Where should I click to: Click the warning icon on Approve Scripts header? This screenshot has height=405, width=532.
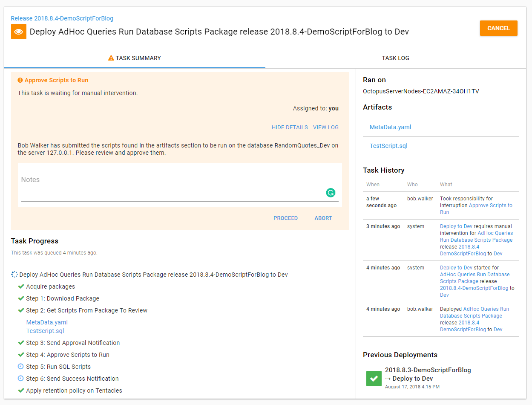(x=20, y=80)
